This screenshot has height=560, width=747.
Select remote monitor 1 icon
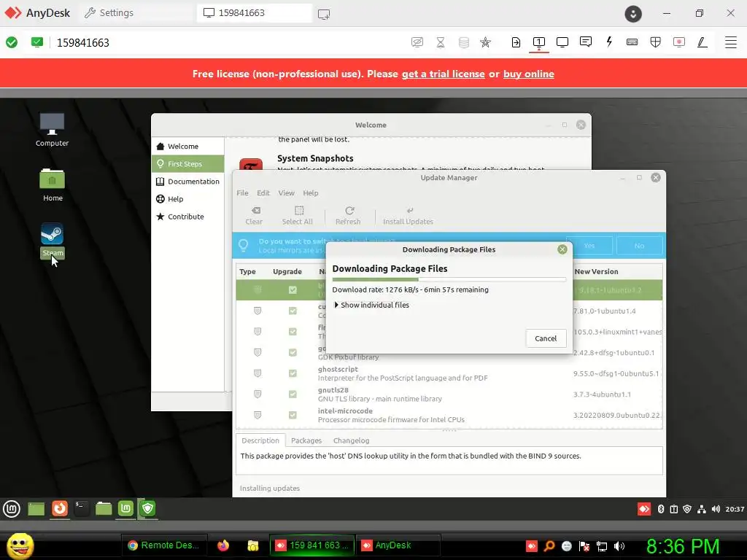(x=539, y=42)
